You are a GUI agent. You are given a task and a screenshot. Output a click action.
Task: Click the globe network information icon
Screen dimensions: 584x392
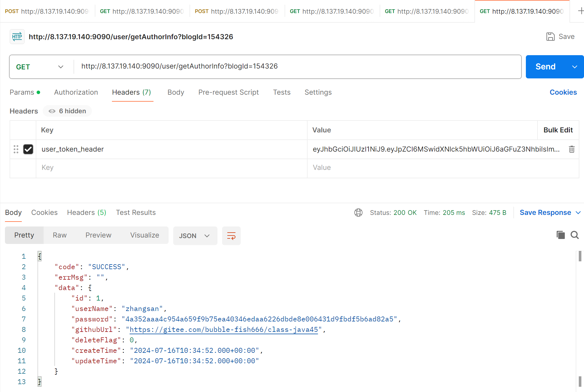(x=358, y=213)
